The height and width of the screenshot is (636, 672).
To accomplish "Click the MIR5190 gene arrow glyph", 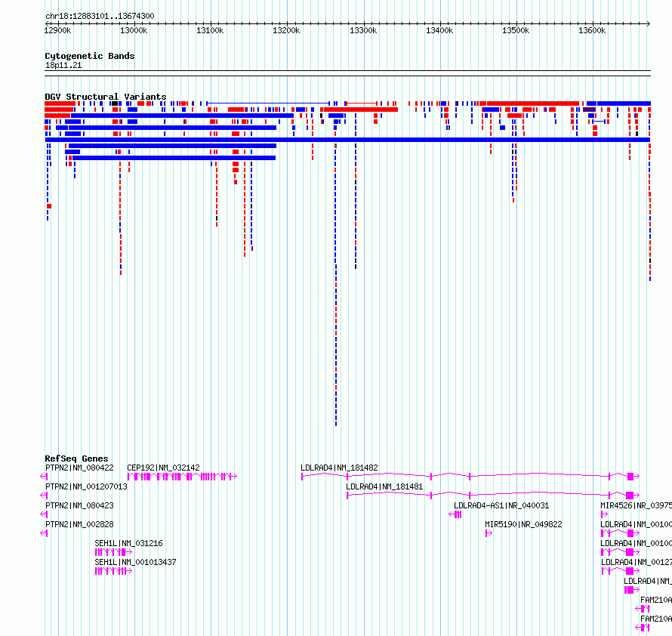I will point(489,533).
